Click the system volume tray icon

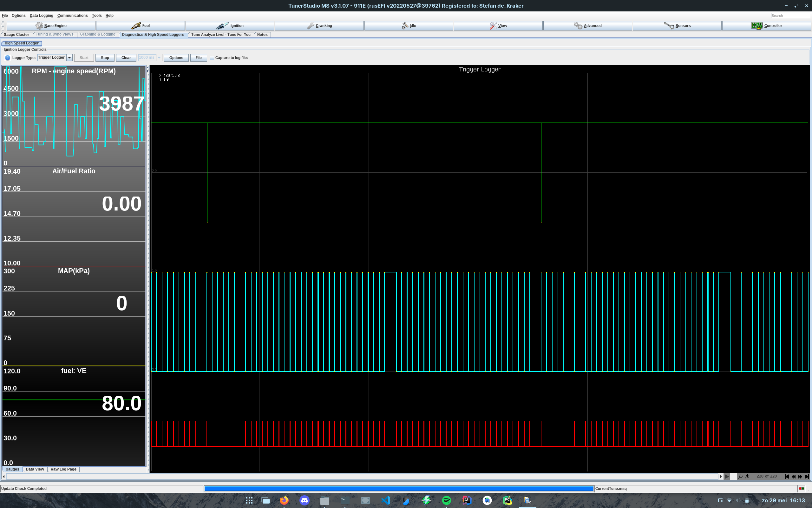[738, 501]
